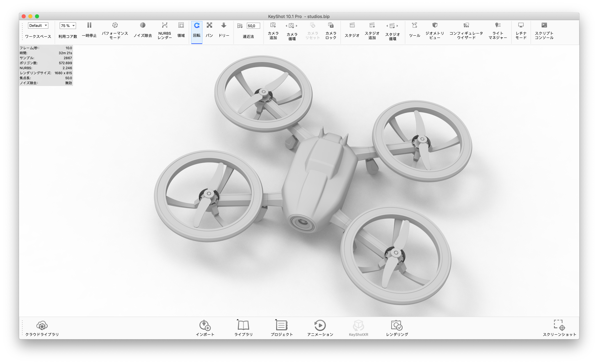This screenshot has height=364, width=598.
Task: Select the パン camera tool
Action: (209, 30)
